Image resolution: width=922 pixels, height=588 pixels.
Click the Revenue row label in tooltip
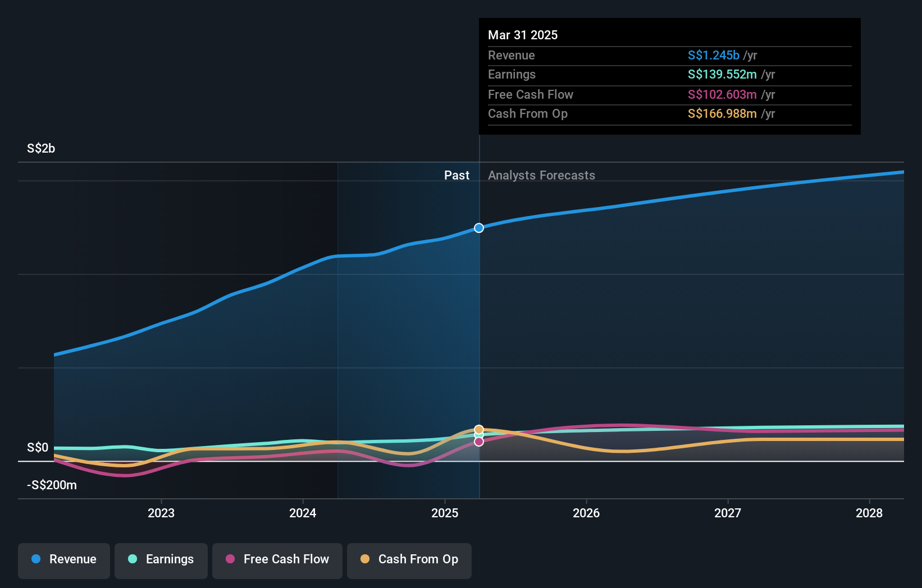(x=512, y=55)
